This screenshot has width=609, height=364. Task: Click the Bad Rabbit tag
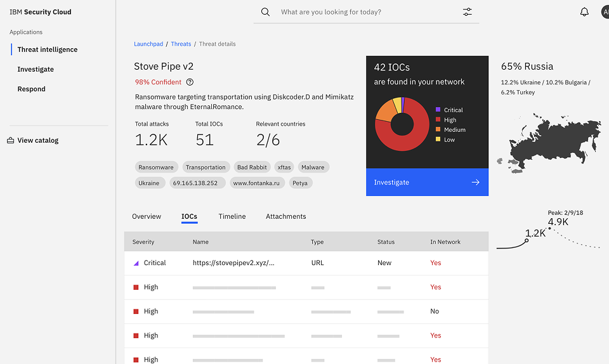(252, 167)
